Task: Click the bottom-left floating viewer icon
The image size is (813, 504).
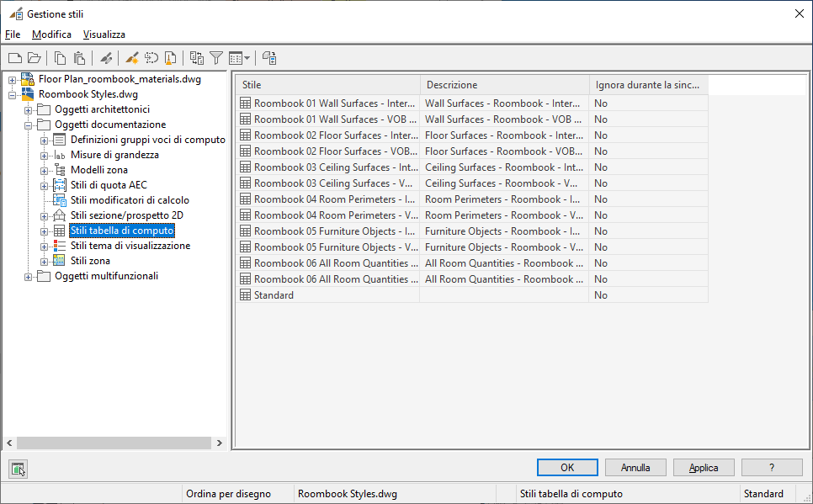Action: coord(19,469)
